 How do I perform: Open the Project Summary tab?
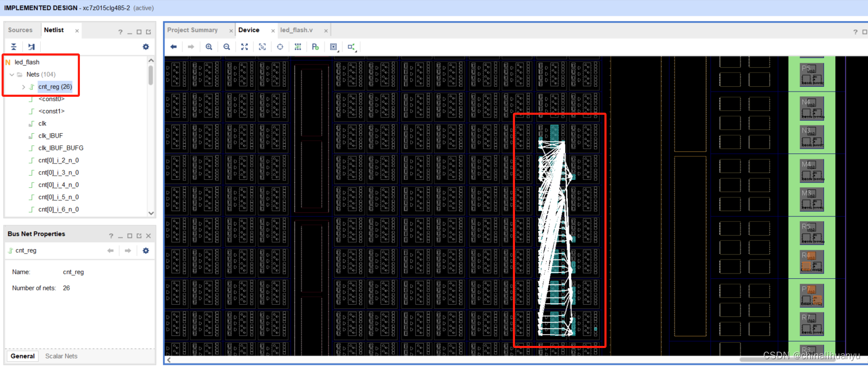193,30
